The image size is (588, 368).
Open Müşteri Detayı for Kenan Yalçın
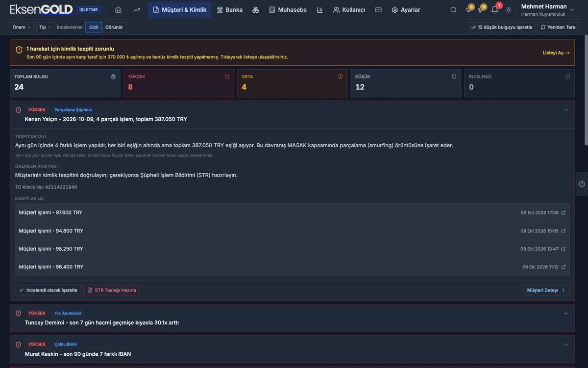pyautogui.click(x=546, y=290)
